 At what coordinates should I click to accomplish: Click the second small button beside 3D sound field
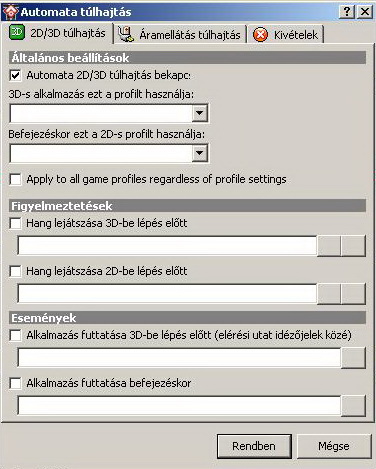(353, 246)
